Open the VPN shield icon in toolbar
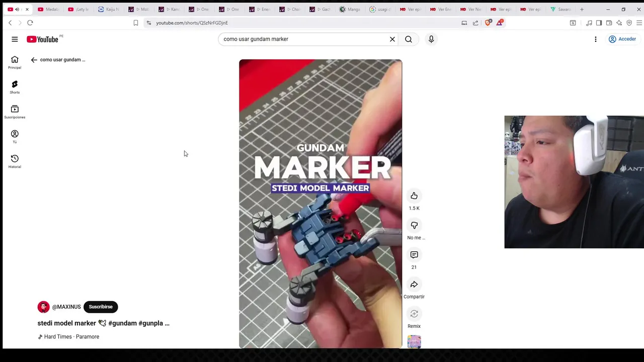The image size is (644, 362). click(629, 23)
